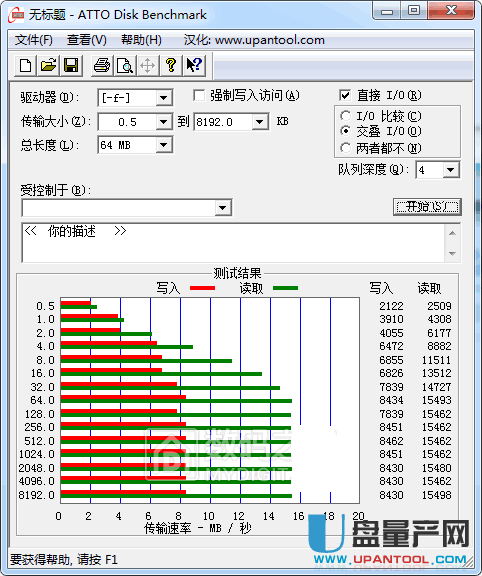Open the 查看(V) menu
Viewport: 482px width, 576px height.
(x=87, y=40)
